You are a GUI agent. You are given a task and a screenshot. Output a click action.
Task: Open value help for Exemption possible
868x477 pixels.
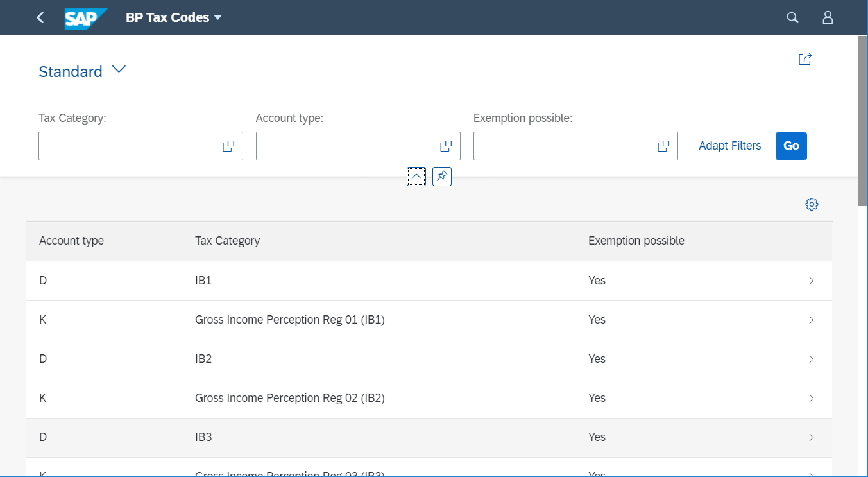[663, 146]
